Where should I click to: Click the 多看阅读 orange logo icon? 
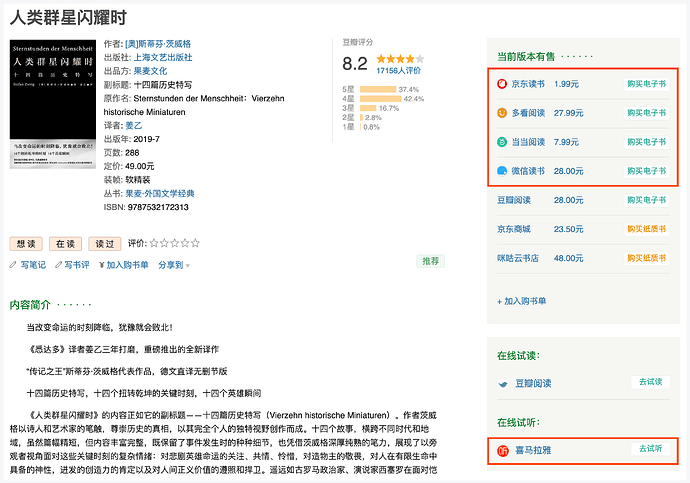[x=502, y=113]
